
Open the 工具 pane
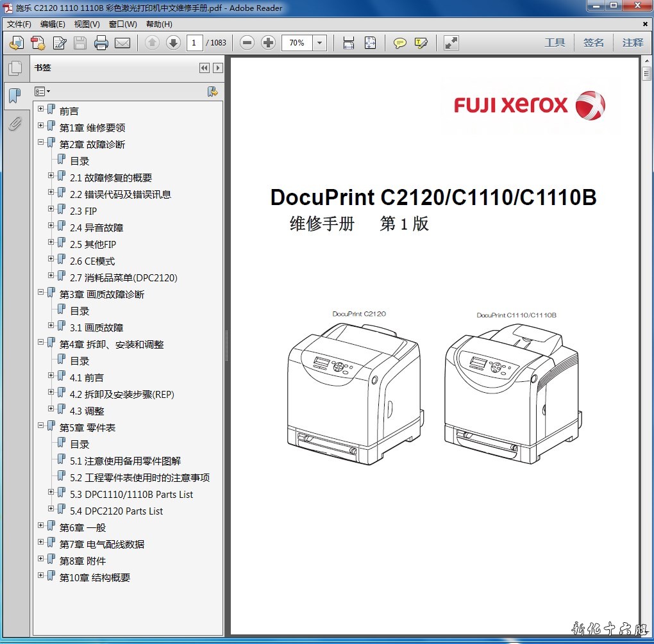coord(555,43)
